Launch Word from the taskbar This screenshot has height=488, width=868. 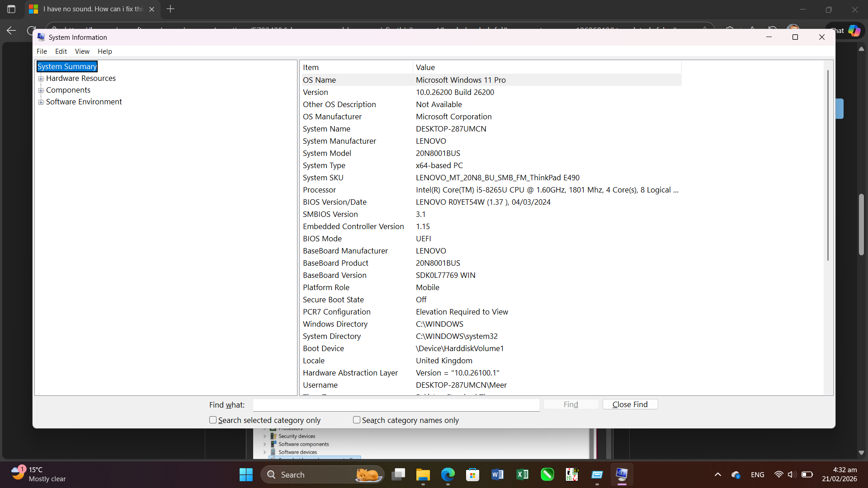point(498,474)
